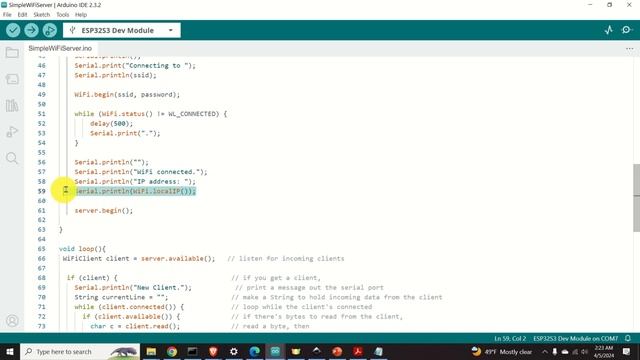This screenshot has height=360, width=640.
Task: Click the Ln 59, Col 2 status indicator
Action: pos(510,338)
